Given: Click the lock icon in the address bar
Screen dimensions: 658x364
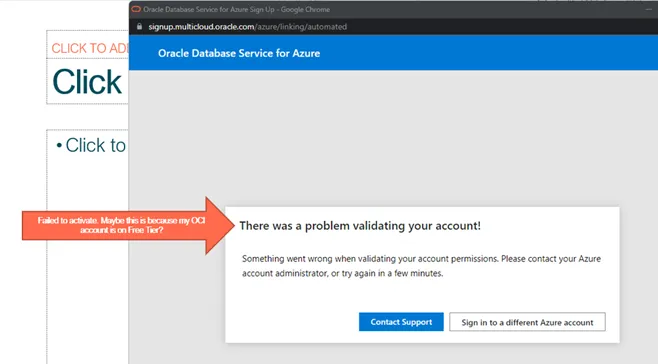Looking at the screenshot, I should [x=140, y=26].
